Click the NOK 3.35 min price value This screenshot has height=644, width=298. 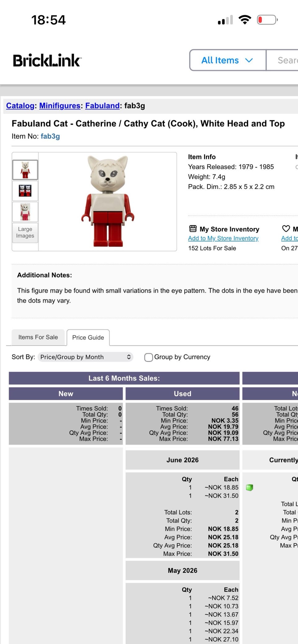pos(225,421)
